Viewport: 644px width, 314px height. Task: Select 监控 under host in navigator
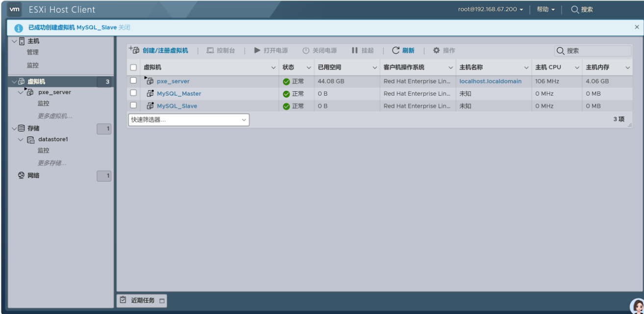tap(33, 65)
